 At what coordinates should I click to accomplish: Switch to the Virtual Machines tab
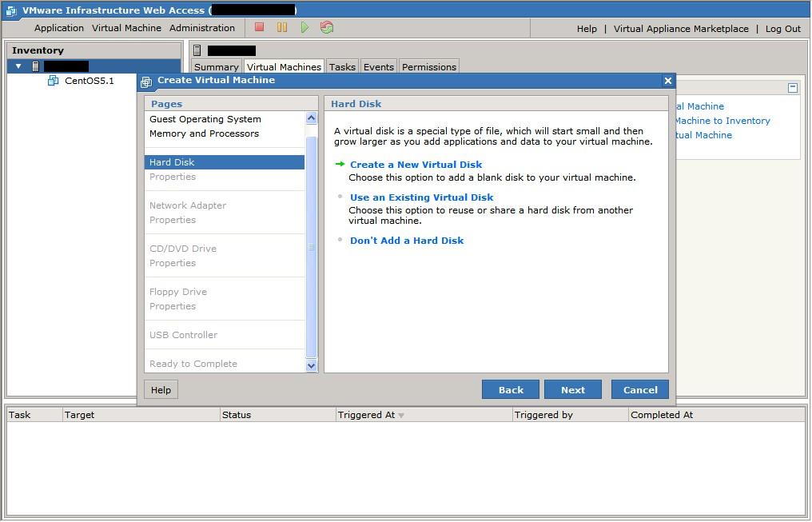coord(284,67)
